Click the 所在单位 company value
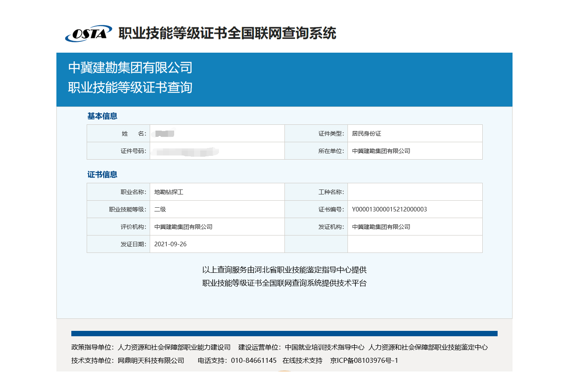This screenshot has width=588, height=386. point(381,151)
